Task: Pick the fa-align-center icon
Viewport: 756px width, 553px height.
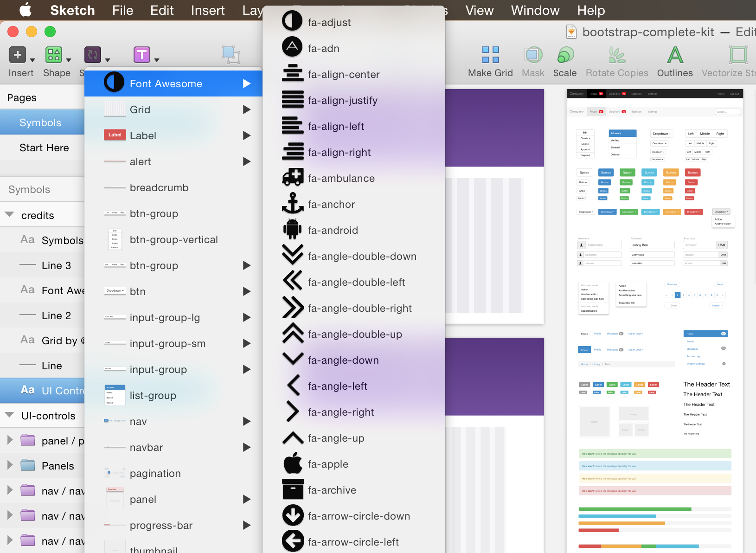Action: coord(354,74)
